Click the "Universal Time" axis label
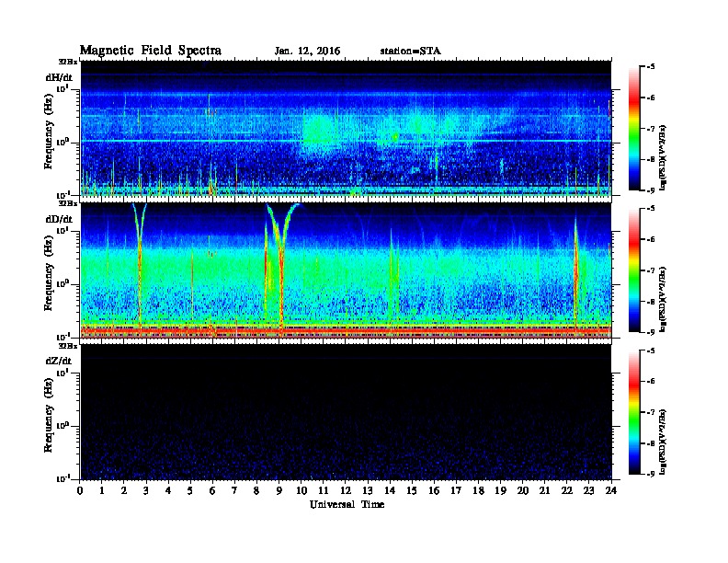Viewport: 728px width, 563px height. (347, 504)
